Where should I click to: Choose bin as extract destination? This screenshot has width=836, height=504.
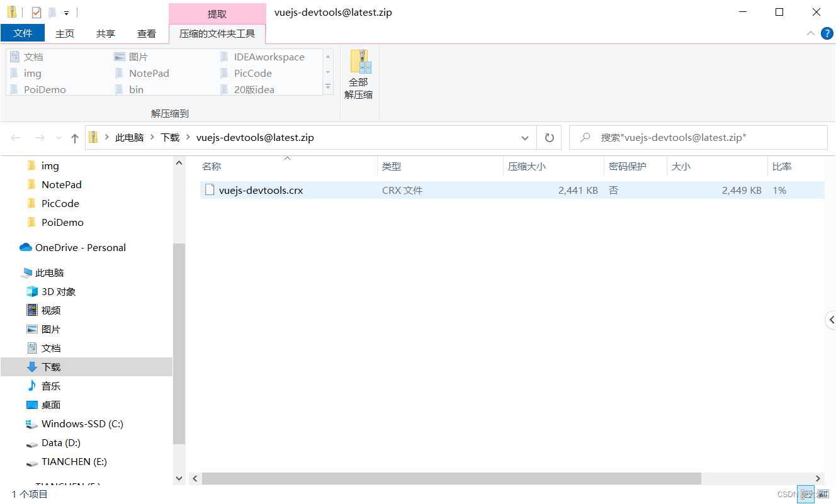130,89
